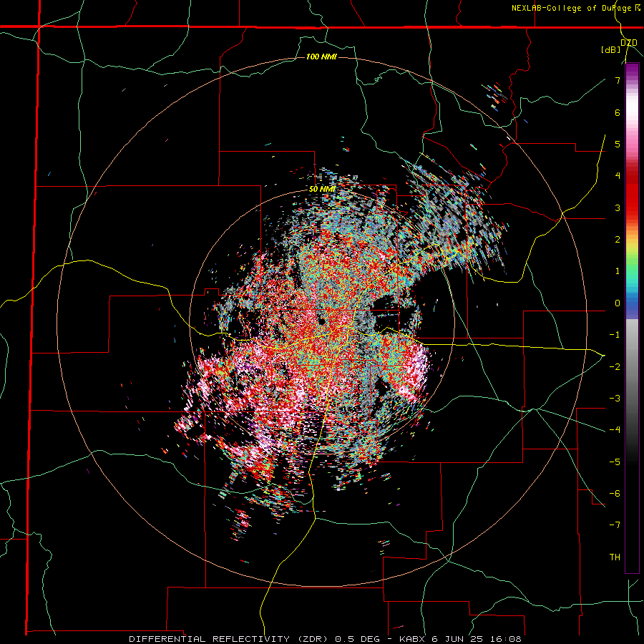644x644 pixels.
Task: Click the -6 value on color scale
Action: (x=615, y=494)
